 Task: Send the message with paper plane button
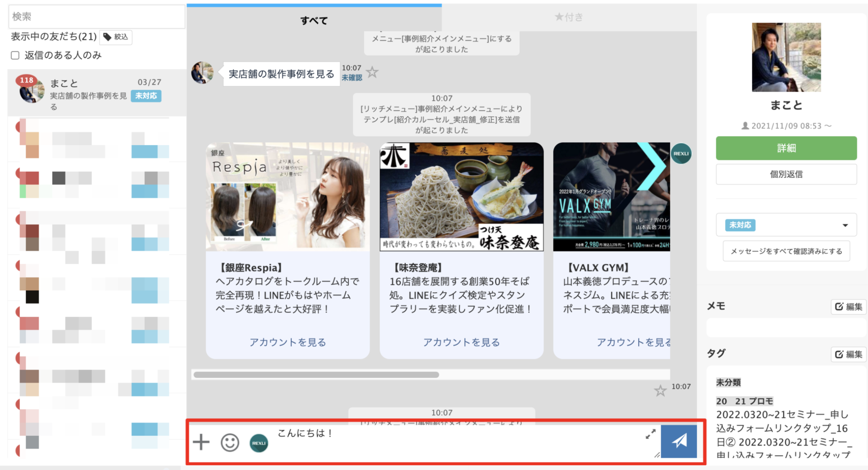tap(679, 441)
